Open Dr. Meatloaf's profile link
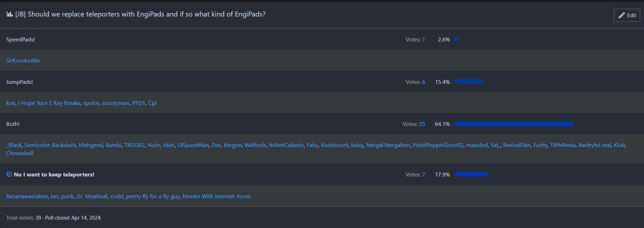644x228 pixels. click(x=92, y=196)
